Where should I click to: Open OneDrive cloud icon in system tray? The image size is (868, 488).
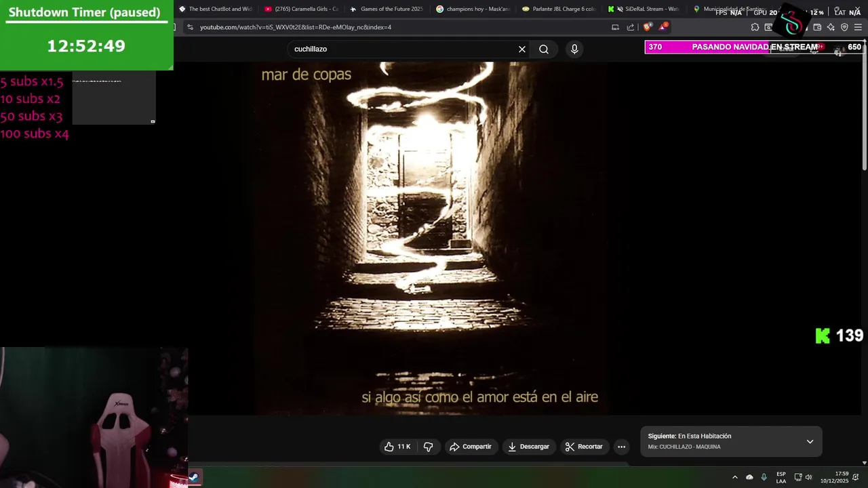point(749,477)
